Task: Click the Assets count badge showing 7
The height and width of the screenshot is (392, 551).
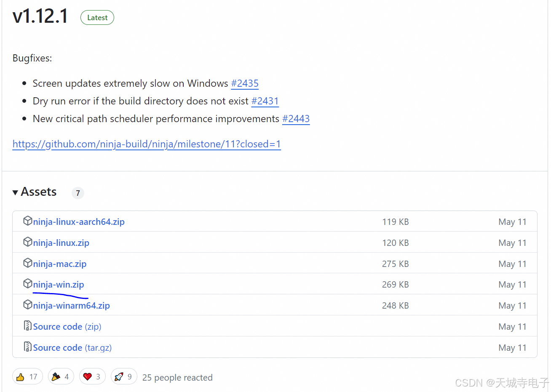Action: click(x=78, y=193)
